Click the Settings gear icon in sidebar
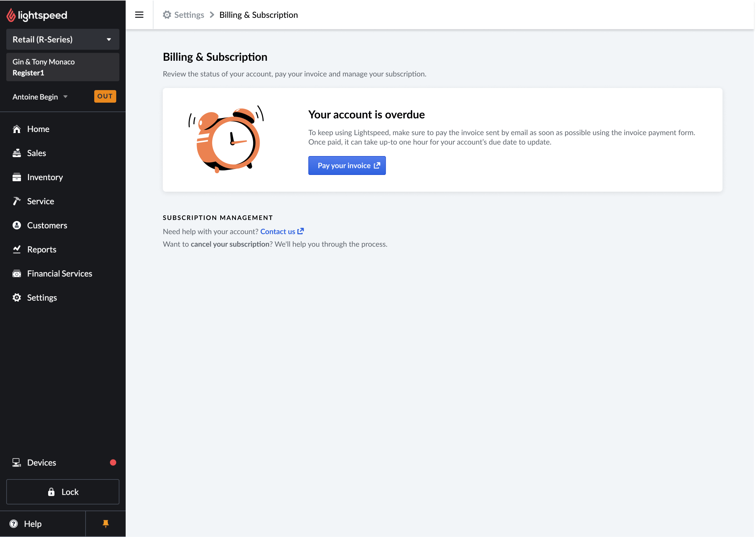This screenshot has width=756, height=537. coord(17,298)
